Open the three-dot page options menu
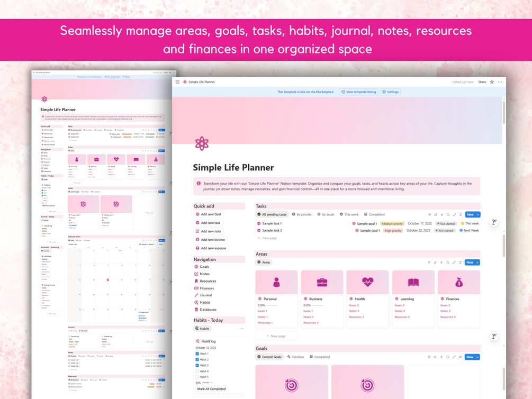 (x=500, y=82)
